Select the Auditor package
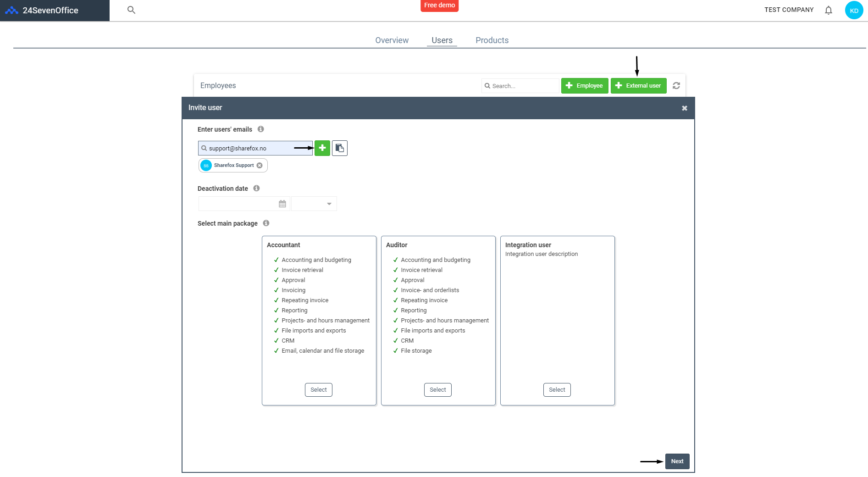Viewport: 868px width, 477px height. (x=438, y=390)
